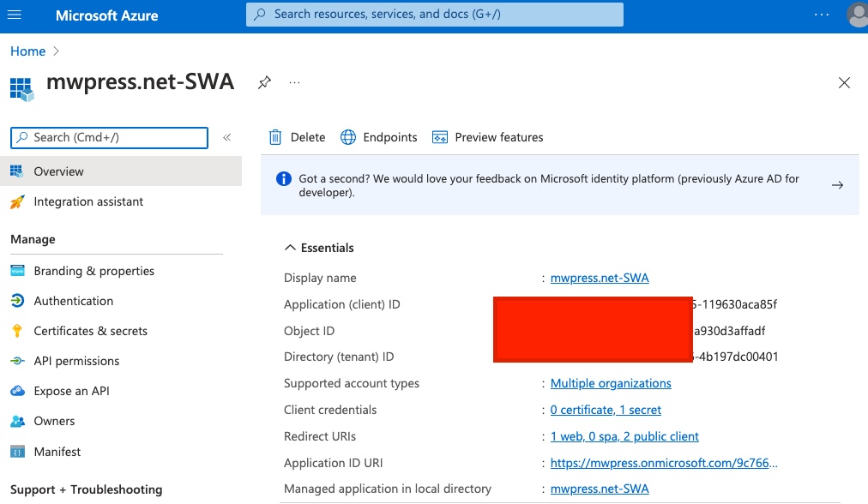Screen dimensions: 868x504
Task: Click the Supported account types label
Action: click(x=352, y=383)
